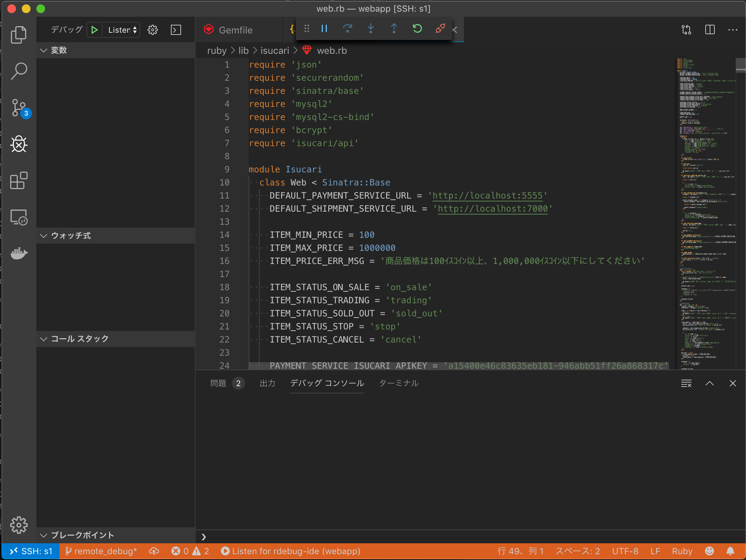Open the feedback smiley in status bar
Screen dimensions: 746x560
[709, 551]
